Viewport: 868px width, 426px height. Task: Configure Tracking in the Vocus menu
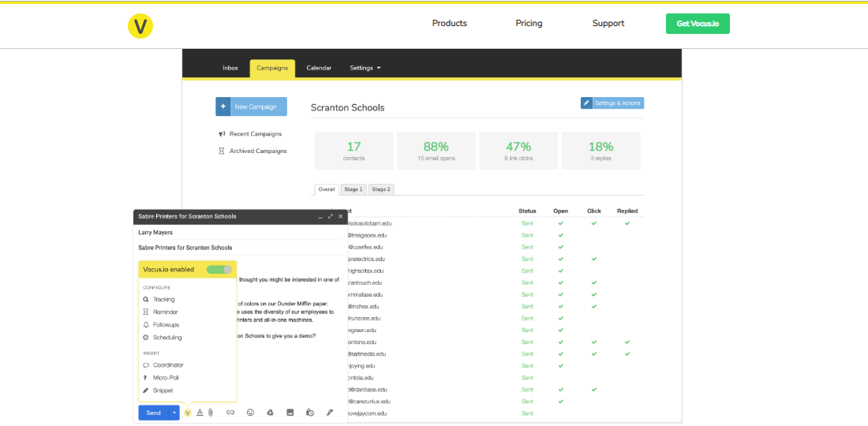(x=164, y=299)
